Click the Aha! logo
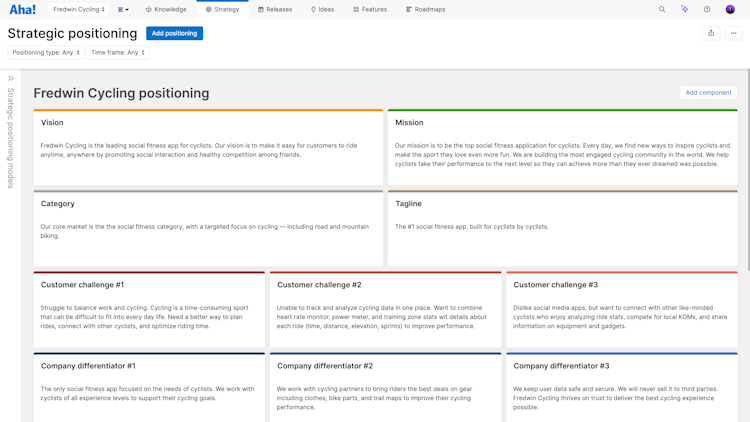The height and width of the screenshot is (422, 750). click(22, 10)
